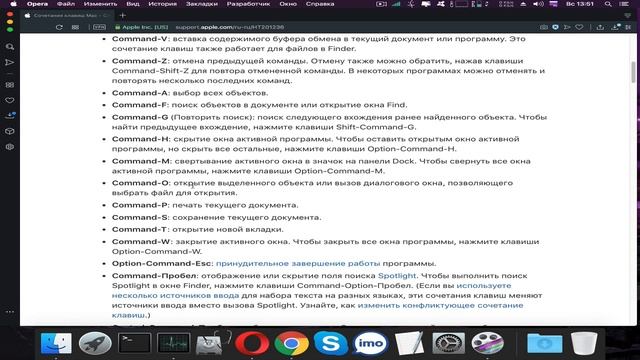Open sidebar setup three dots
640x360 pixels.
(10, 312)
